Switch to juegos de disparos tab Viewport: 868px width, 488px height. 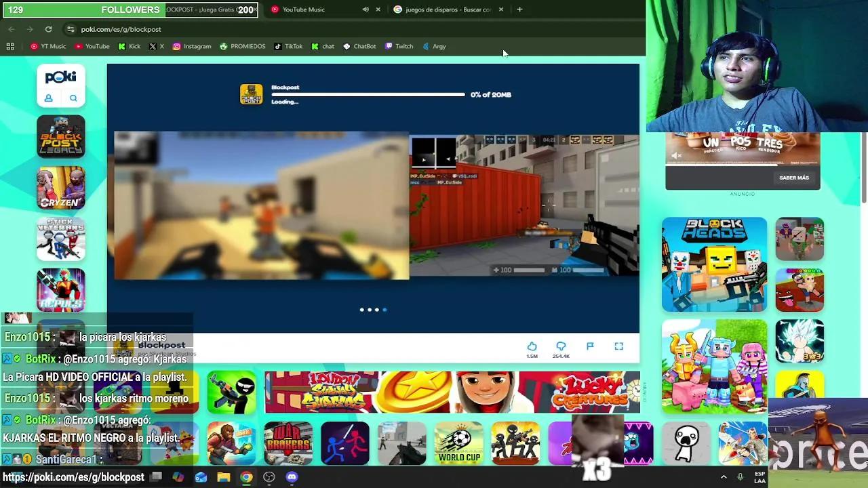tap(448, 9)
